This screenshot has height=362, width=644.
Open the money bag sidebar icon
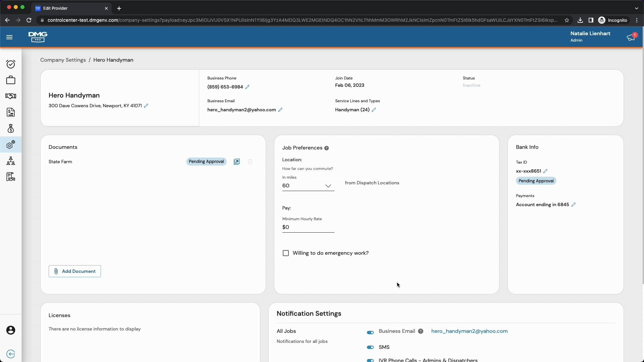pos(11,129)
